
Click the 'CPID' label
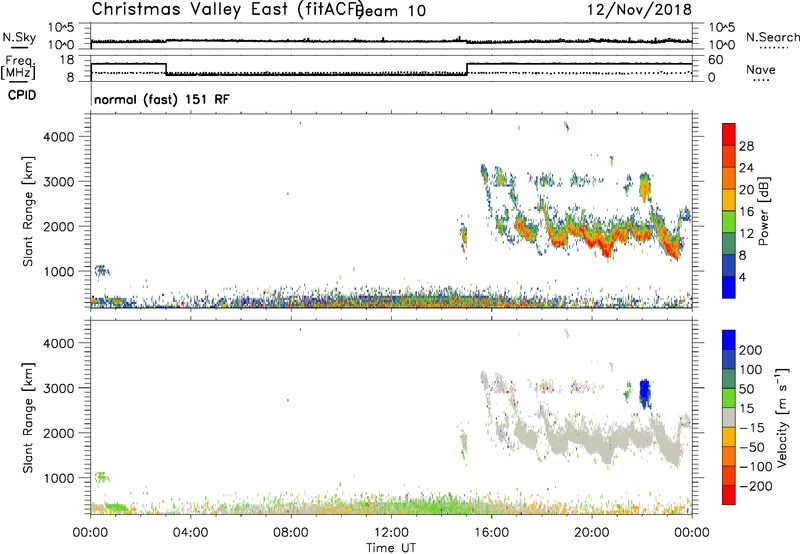point(22,95)
